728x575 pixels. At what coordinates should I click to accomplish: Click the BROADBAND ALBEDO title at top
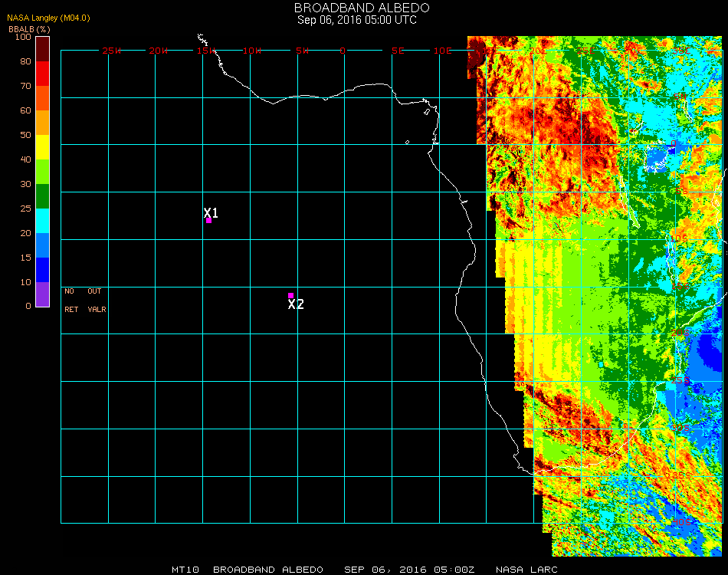click(x=357, y=8)
